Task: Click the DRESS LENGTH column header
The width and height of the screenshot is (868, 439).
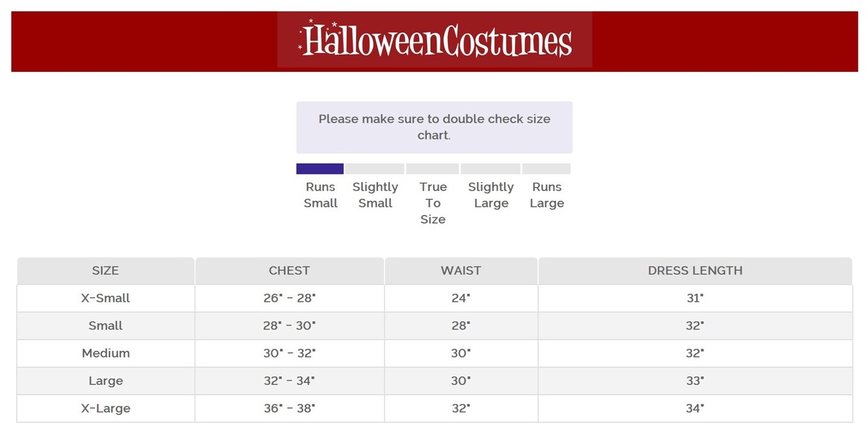Action: point(695,271)
